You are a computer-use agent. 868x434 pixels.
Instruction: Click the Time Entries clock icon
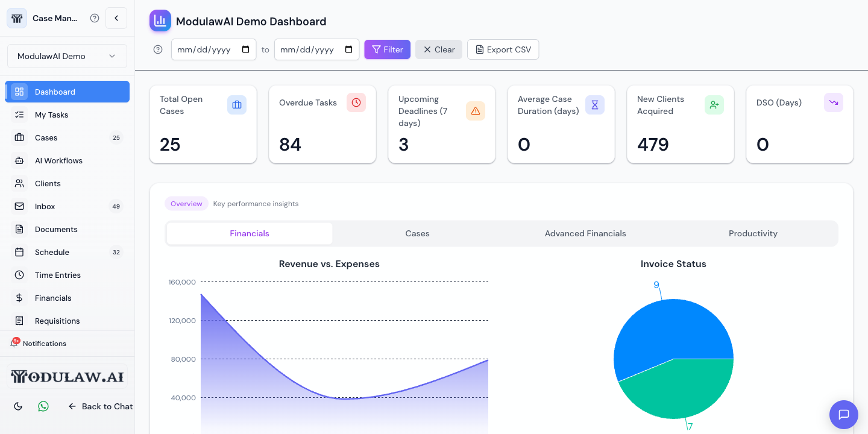point(19,275)
